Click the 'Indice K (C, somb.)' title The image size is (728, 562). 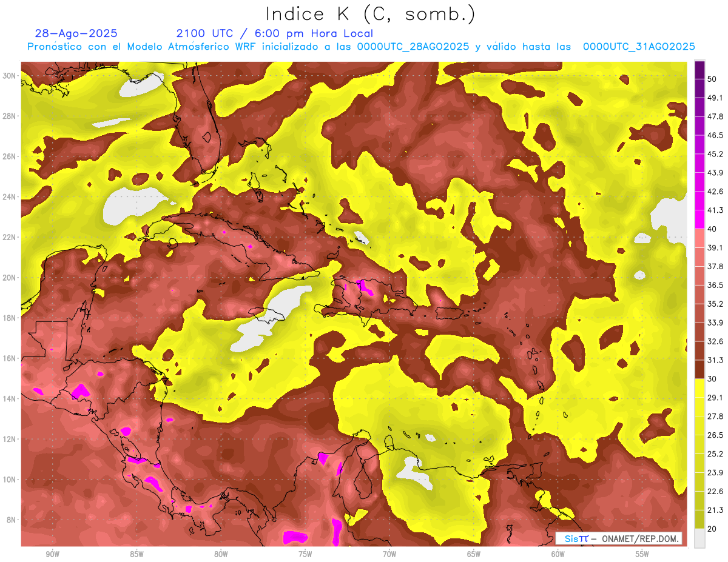pos(371,14)
